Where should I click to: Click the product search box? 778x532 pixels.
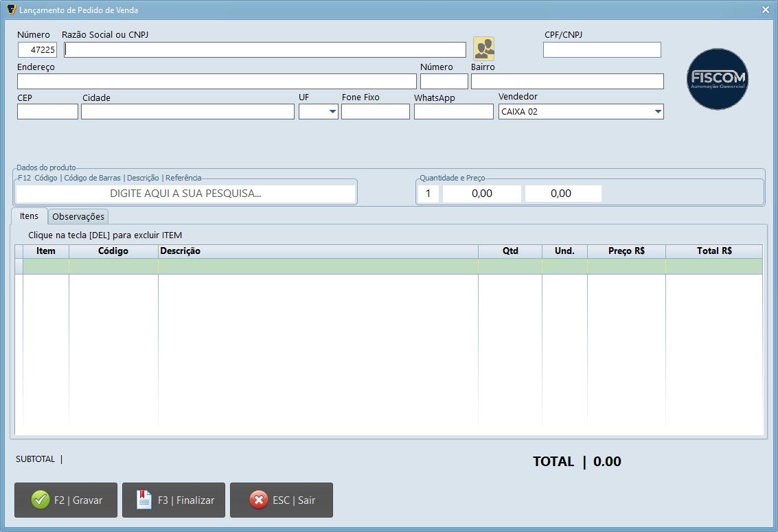(x=185, y=194)
